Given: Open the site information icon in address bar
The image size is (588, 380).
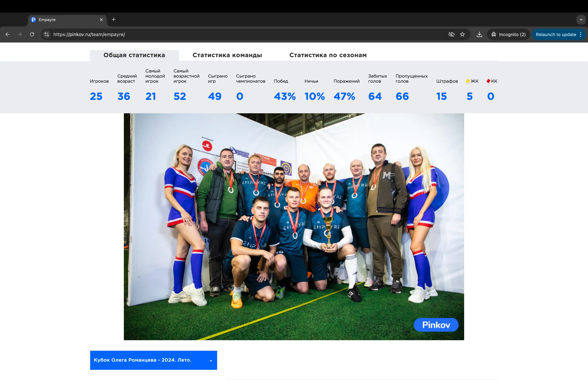Looking at the screenshot, I should pyautogui.click(x=47, y=35).
